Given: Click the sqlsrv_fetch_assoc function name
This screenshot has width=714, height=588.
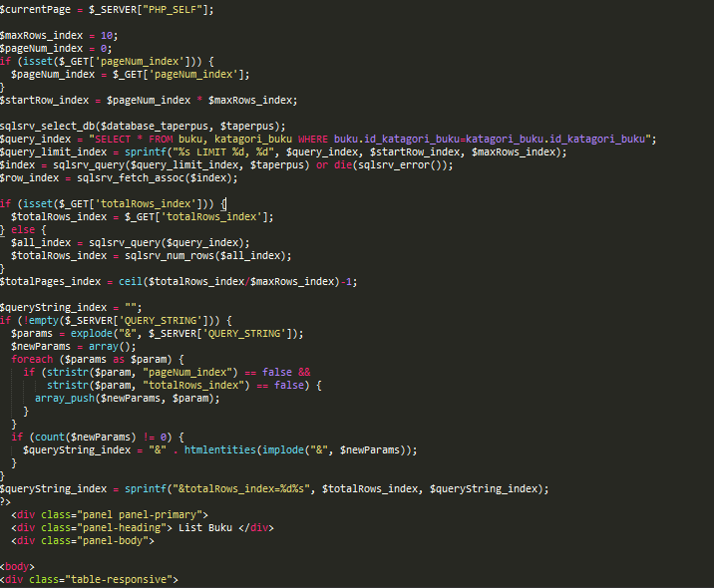Looking at the screenshot, I should click(x=131, y=178).
